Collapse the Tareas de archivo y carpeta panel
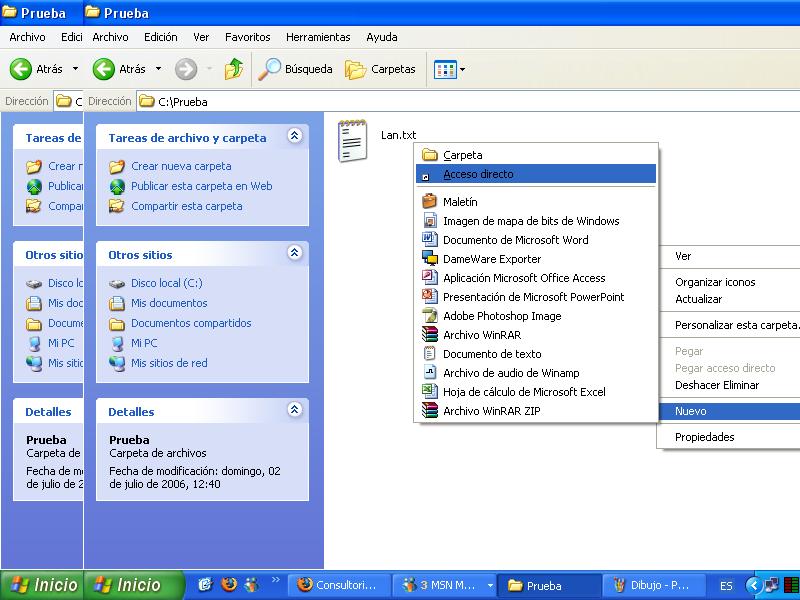The image size is (800, 600). pyautogui.click(x=294, y=137)
